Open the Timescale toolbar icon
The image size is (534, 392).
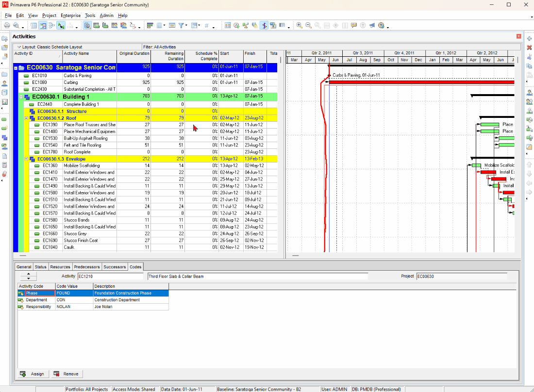click(172, 26)
